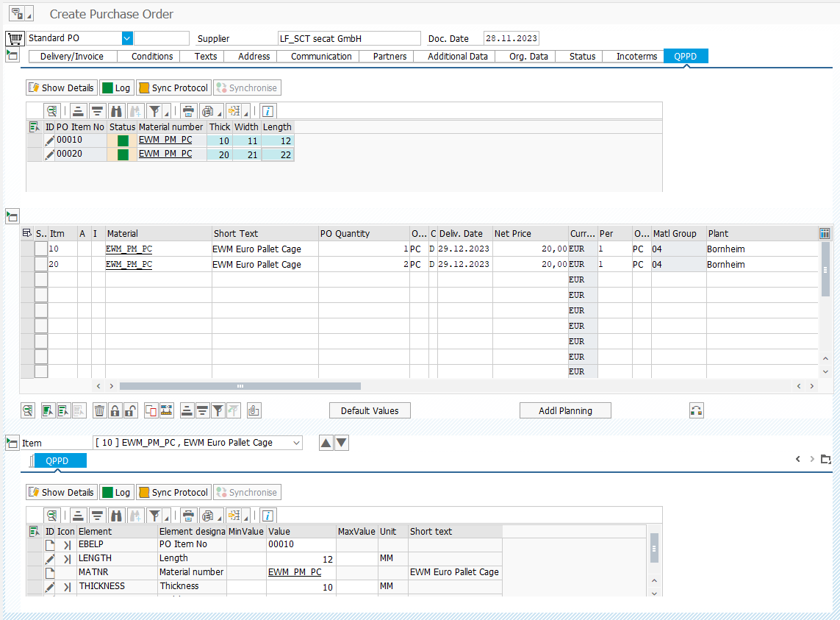Collapse the item overview section expander
This screenshot has width=840, height=620.
point(12,216)
